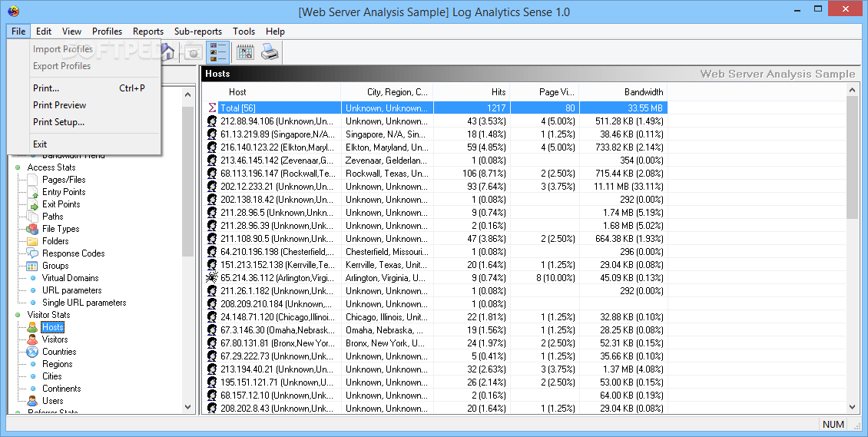This screenshot has height=437, width=868.
Task: Open the Help menu
Action: click(x=274, y=31)
